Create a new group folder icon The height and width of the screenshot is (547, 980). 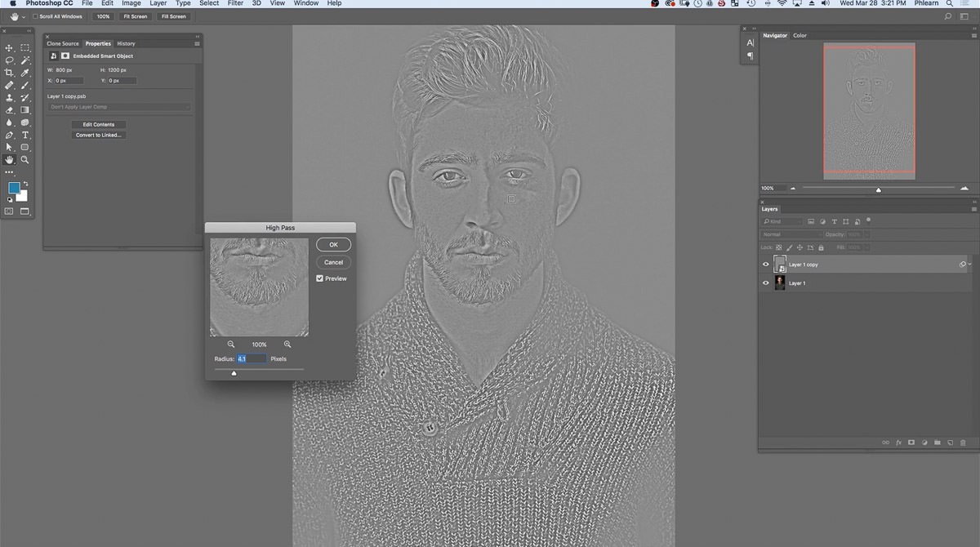(938, 442)
